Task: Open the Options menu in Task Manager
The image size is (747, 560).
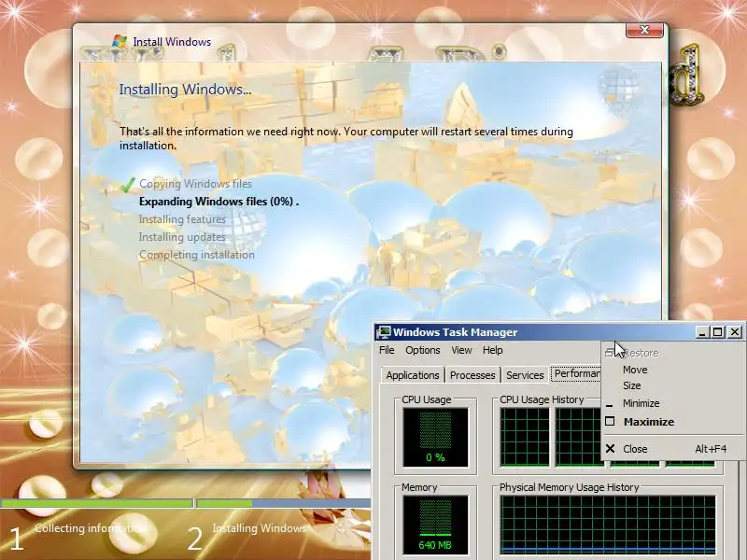Action: click(x=423, y=350)
